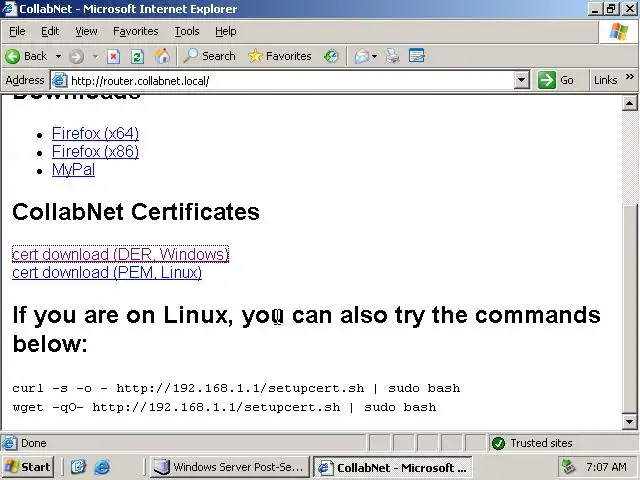Open the Search pane button
The width and height of the screenshot is (640, 480).
click(x=209, y=56)
